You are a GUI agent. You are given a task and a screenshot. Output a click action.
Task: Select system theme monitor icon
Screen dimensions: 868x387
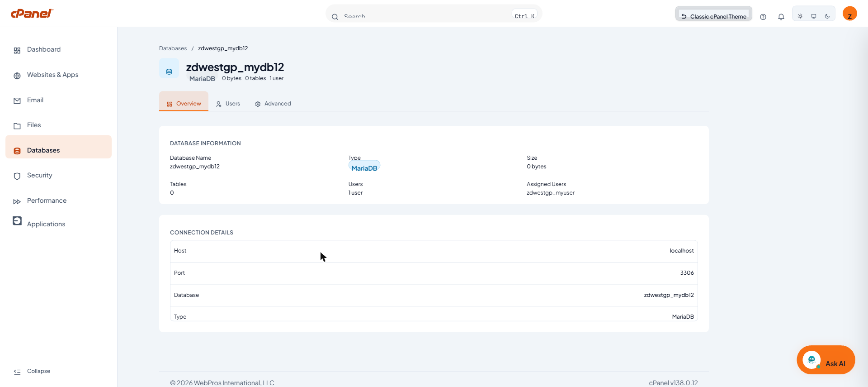pos(814,16)
